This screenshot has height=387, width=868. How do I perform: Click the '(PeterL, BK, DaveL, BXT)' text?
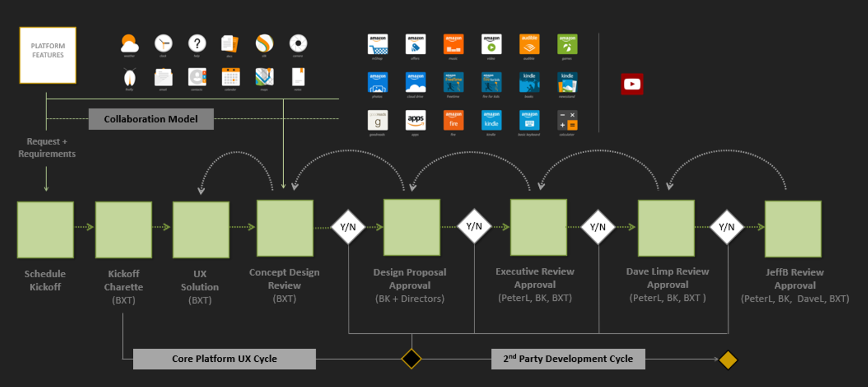795,299
